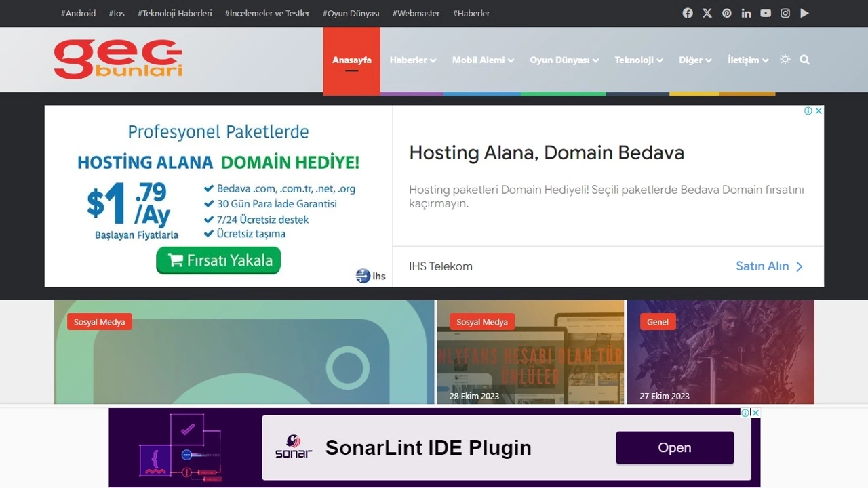Open the #Teknoloji Haberleri top link
Image resolution: width=868 pixels, height=488 pixels.
175,13
